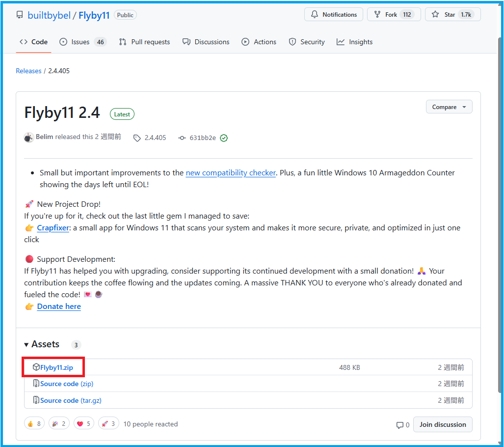This screenshot has width=504, height=447.
Task: Download Source code (zip)
Action: pyautogui.click(x=67, y=384)
